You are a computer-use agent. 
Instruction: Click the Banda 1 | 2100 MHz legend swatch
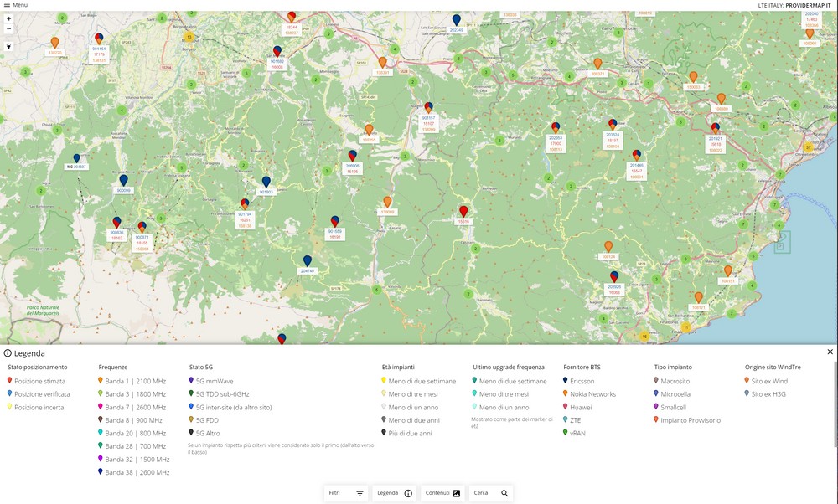(x=101, y=381)
